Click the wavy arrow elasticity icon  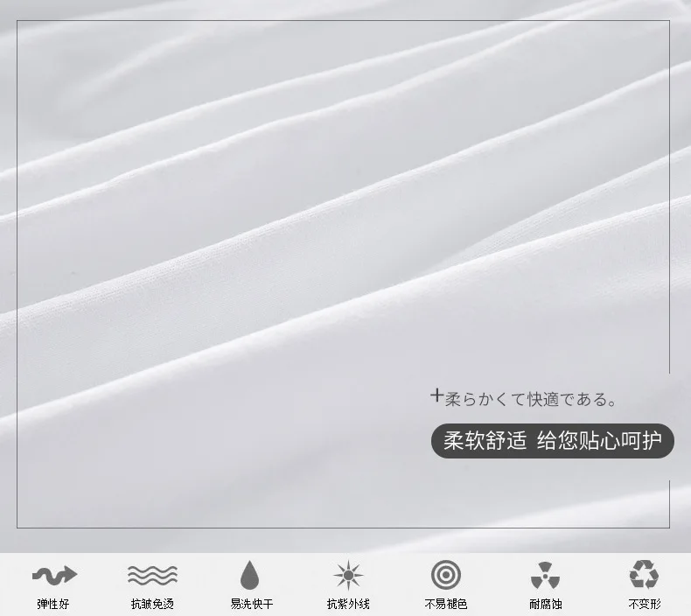coord(54,575)
